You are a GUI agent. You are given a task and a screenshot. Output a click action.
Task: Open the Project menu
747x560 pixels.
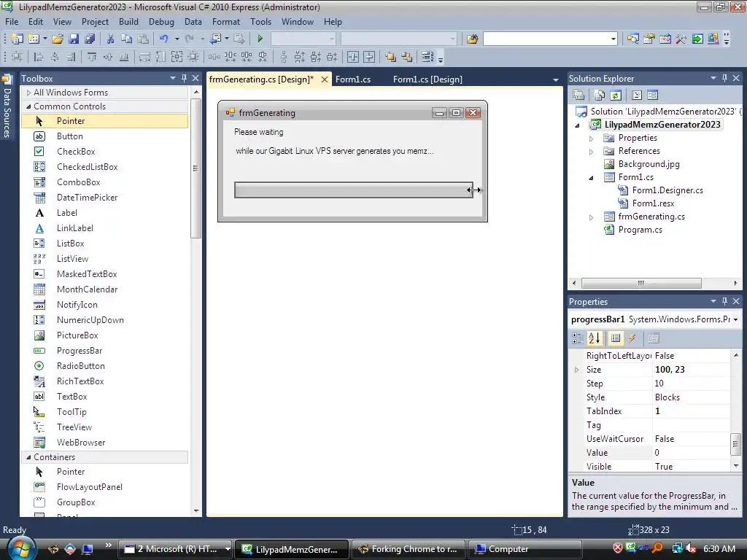point(96,22)
